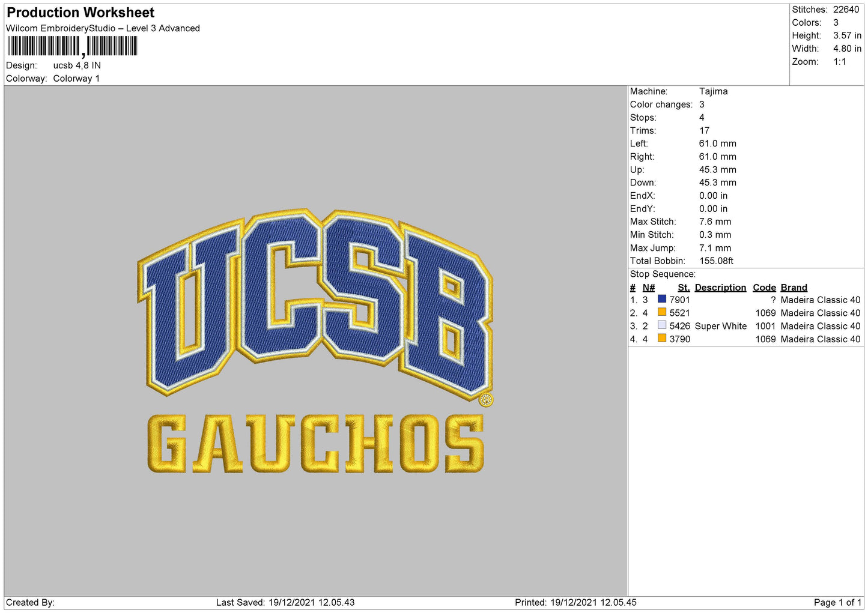Click the 'Colorway 1' value
The image size is (868, 613).
(x=76, y=79)
